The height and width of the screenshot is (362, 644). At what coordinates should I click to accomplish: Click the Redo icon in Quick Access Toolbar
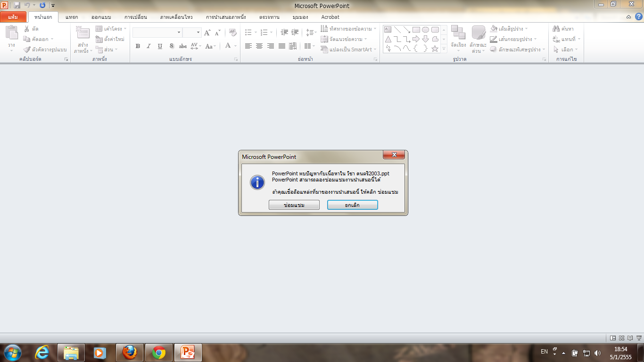(x=42, y=5)
